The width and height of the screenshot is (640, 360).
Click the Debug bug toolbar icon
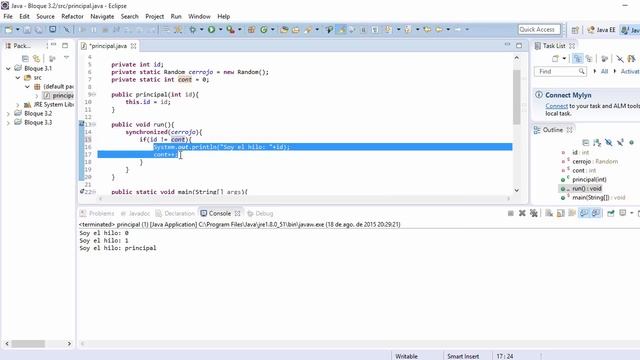tap(192, 29)
